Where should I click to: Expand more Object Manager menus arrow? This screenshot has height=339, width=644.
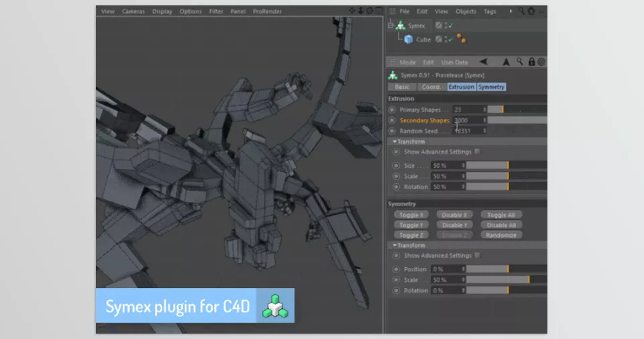pyautogui.click(x=511, y=11)
